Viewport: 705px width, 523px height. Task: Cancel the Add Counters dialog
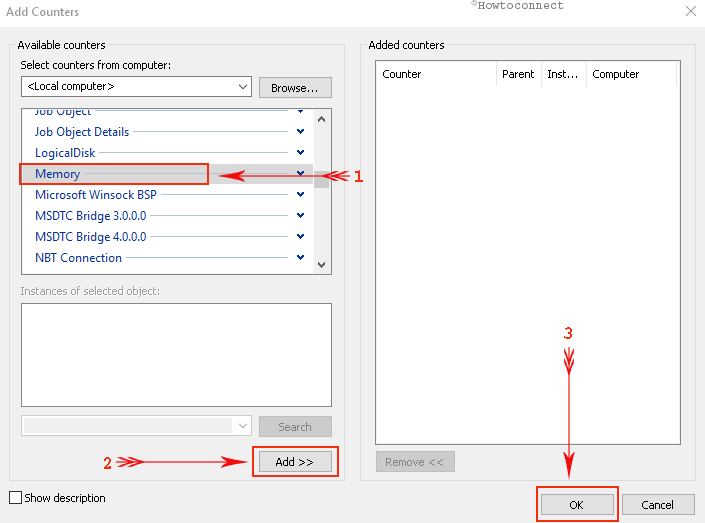click(658, 505)
